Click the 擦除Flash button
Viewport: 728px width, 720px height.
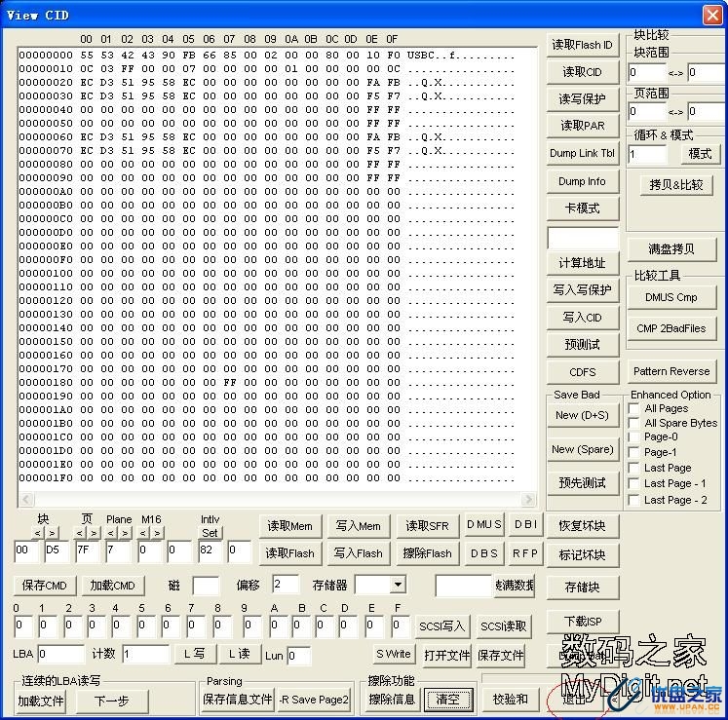(428, 553)
